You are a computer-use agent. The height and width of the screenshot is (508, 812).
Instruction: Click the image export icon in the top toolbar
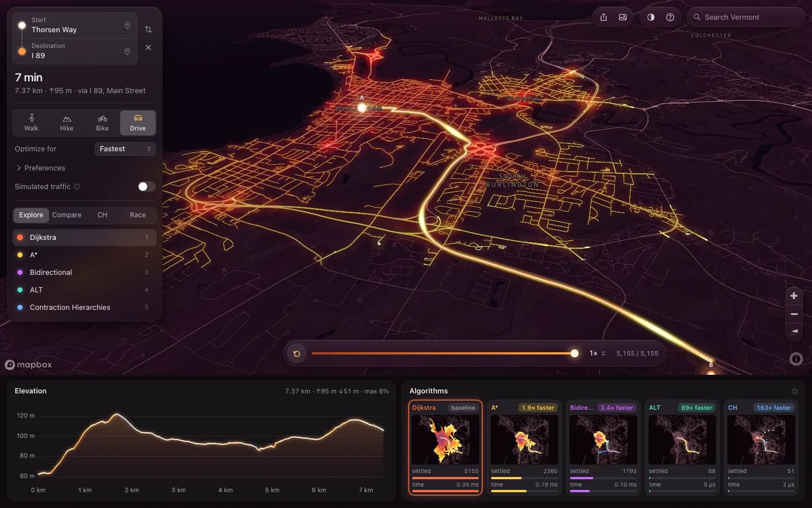(623, 17)
